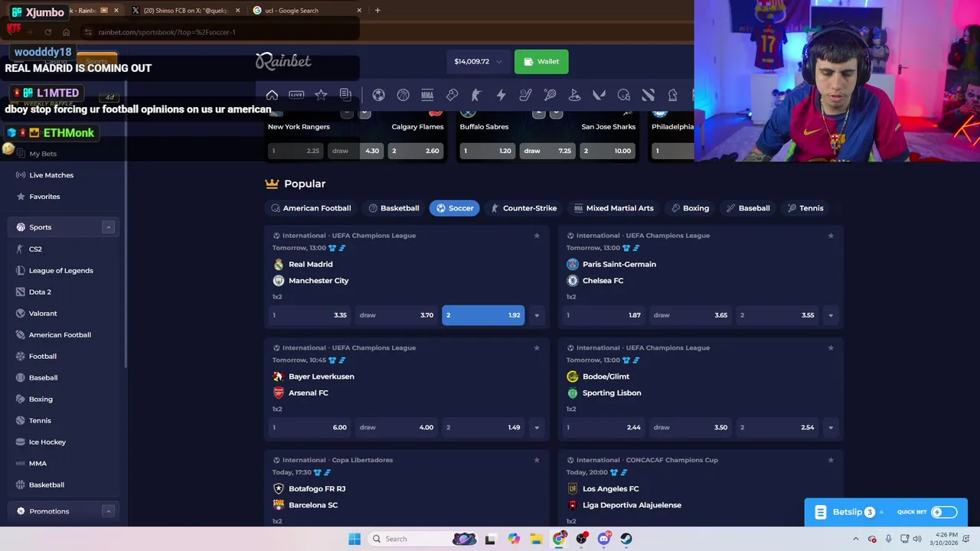
Task: Open the Wallet button
Action: (541, 61)
